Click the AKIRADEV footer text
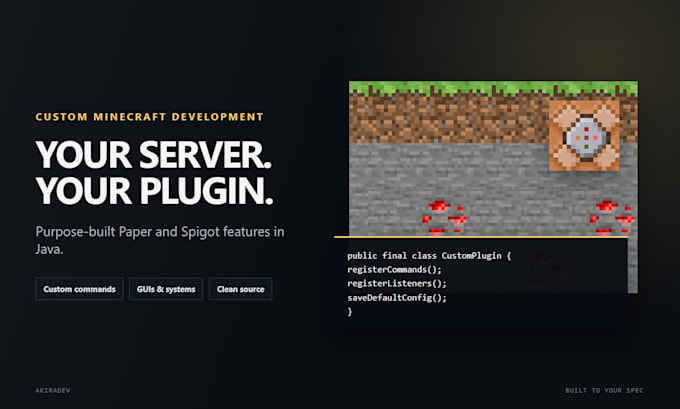This screenshot has height=409, width=680. (x=53, y=390)
